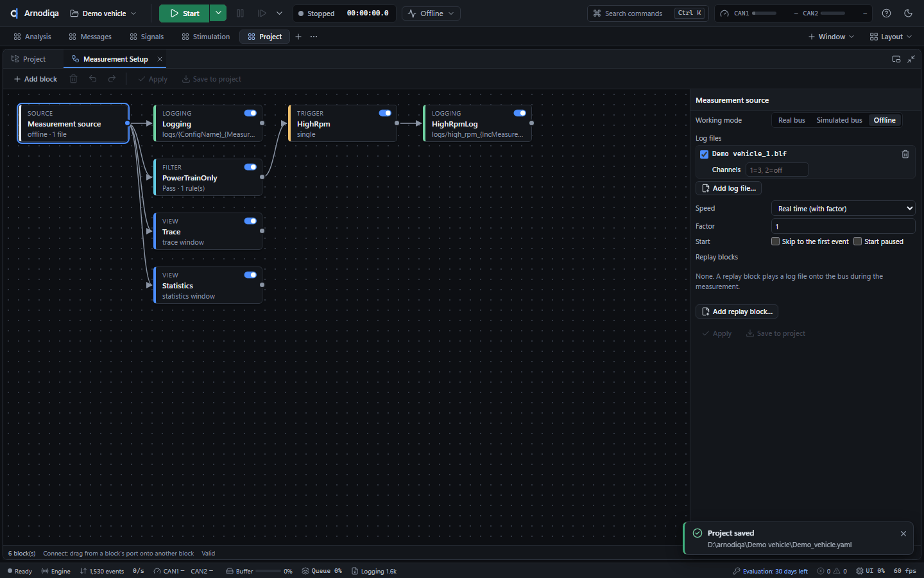
Task: Add a new workspace tab with plus
Action: 298,37
